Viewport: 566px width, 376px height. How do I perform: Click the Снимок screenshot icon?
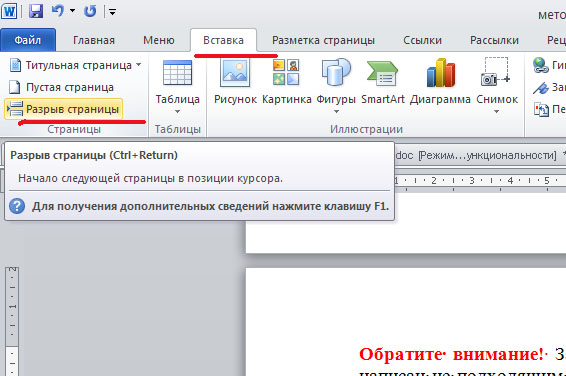click(x=496, y=71)
